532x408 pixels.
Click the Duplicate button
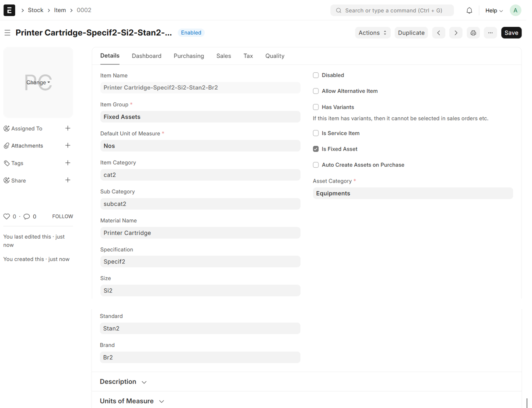[411, 33]
